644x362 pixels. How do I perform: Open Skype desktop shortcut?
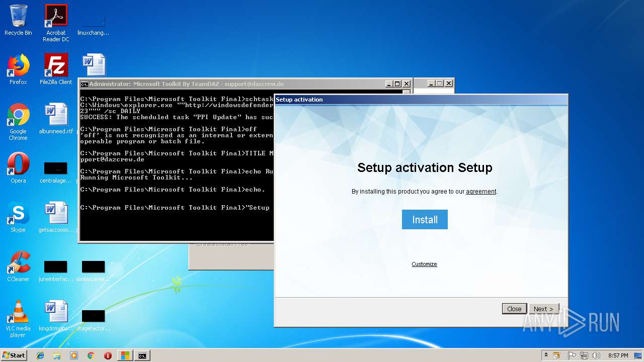18,217
